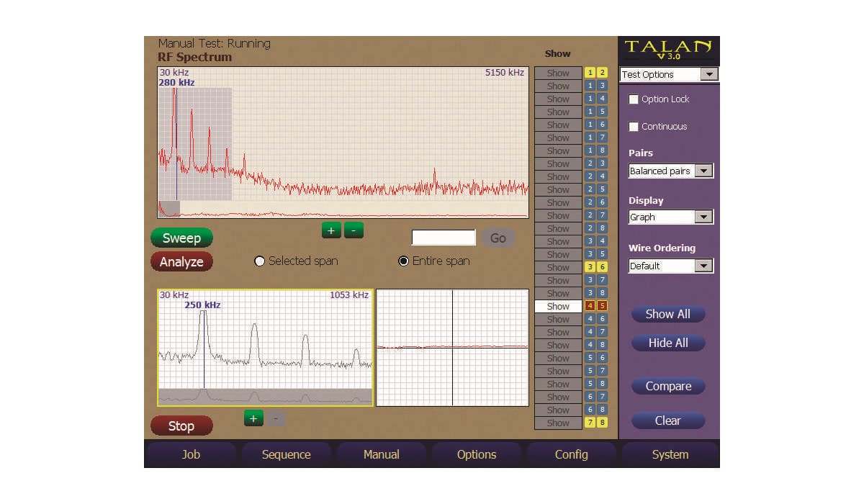Open the Test Options dropdown
This screenshot has width=864, height=504.
pos(708,74)
